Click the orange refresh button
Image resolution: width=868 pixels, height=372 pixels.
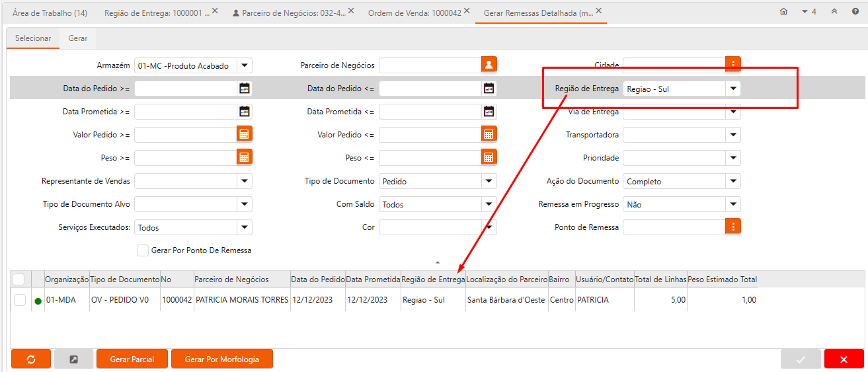pyautogui.click(x=31, y=359)
